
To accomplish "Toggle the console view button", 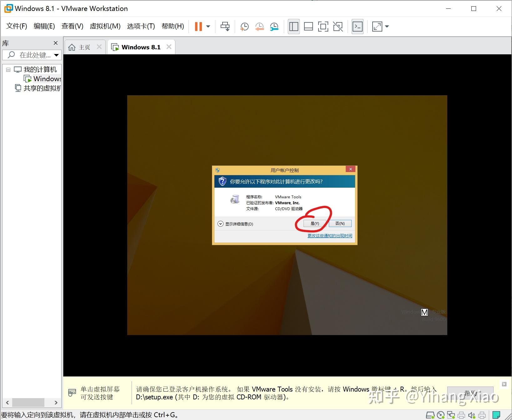I will coord(357,26).
